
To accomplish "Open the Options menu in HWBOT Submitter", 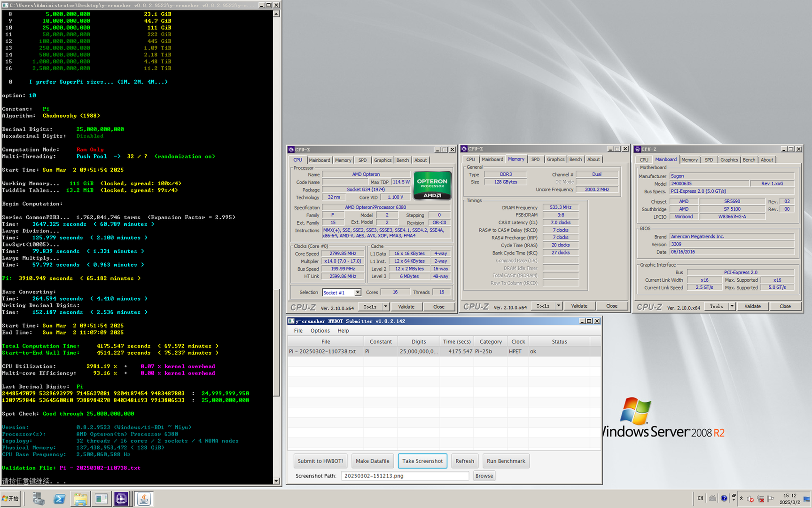I will click(x=320, y=331).
